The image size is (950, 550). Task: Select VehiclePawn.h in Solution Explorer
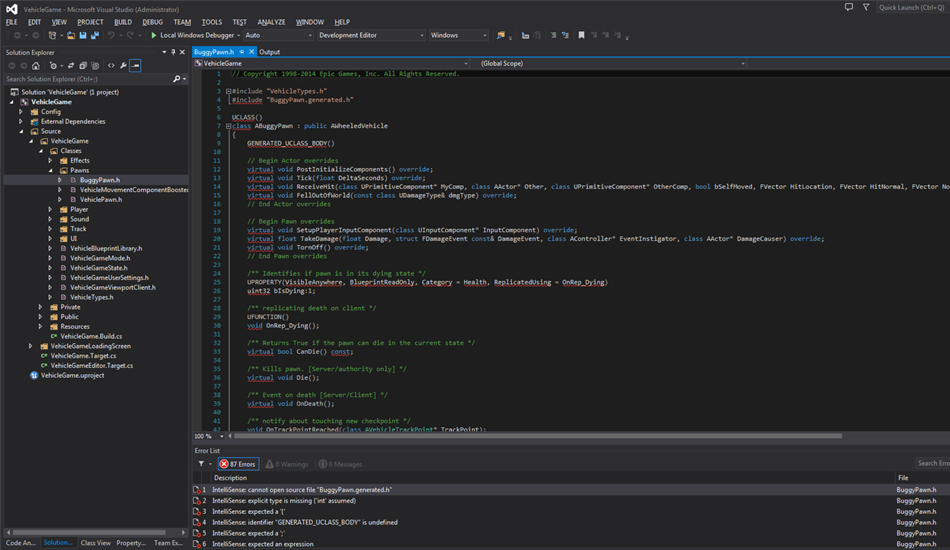[101, 199]
